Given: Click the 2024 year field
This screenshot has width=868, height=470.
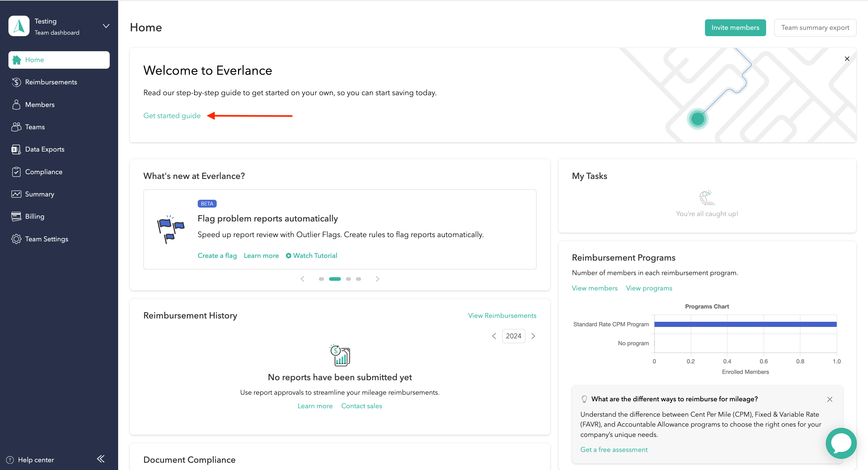Looking at the screenshot, I should click(x=513, y=336).
